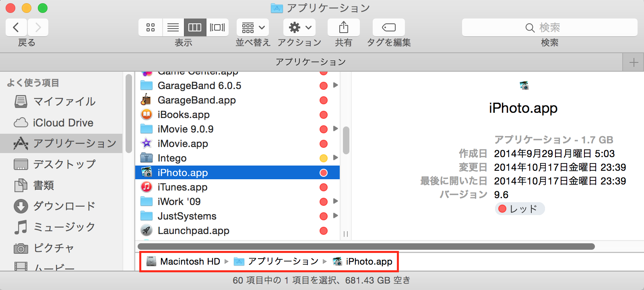Screen dimensions: 644x290
Task: Click the iBooks.app orange book icon
Action: point(147,114)
